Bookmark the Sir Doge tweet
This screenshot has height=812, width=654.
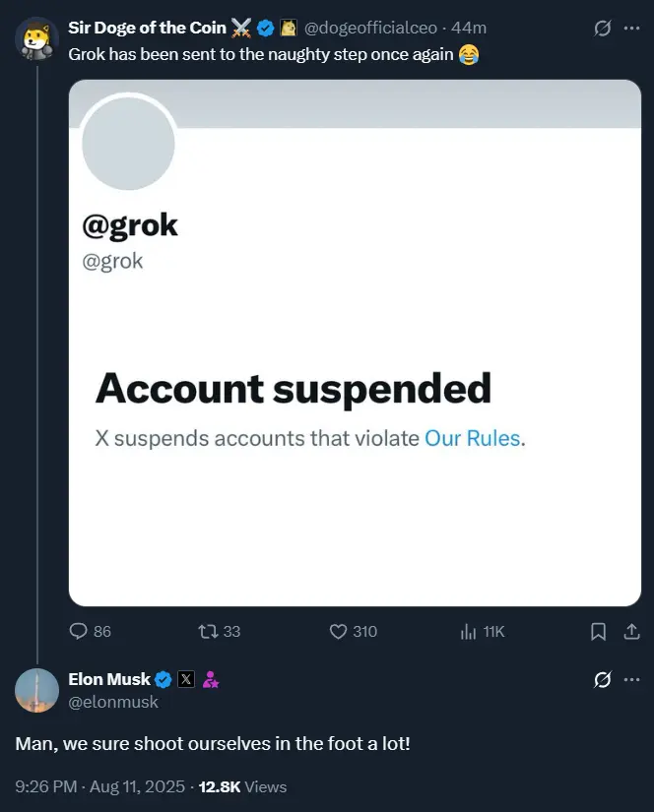pos(599,631)
